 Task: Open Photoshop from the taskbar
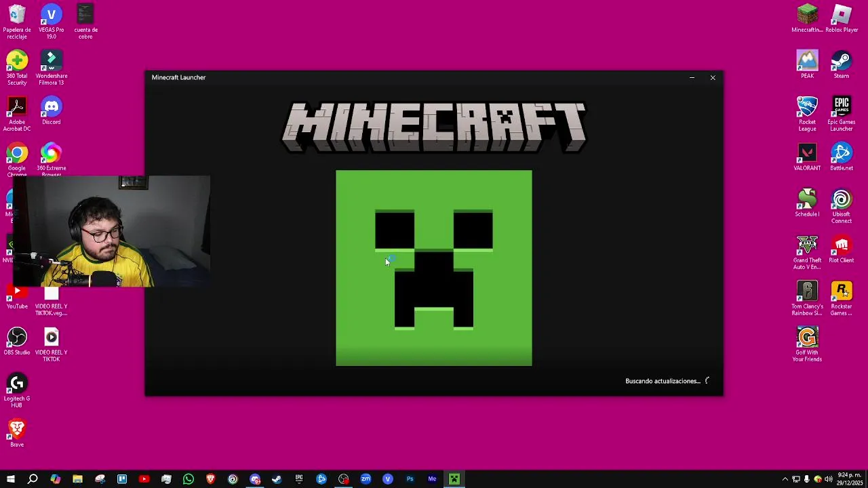pyautogui.click(x=410, y=479)
